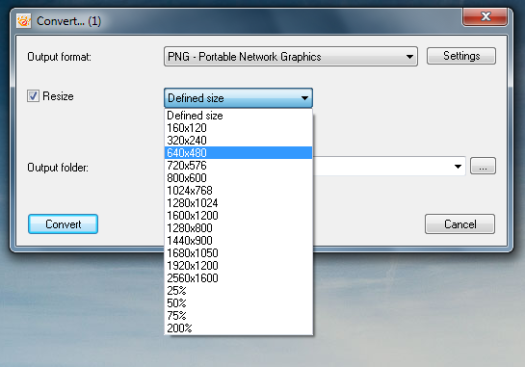Select the 50% scale option
This screenshot has width=525, height=367.
(x=238, y=303)
